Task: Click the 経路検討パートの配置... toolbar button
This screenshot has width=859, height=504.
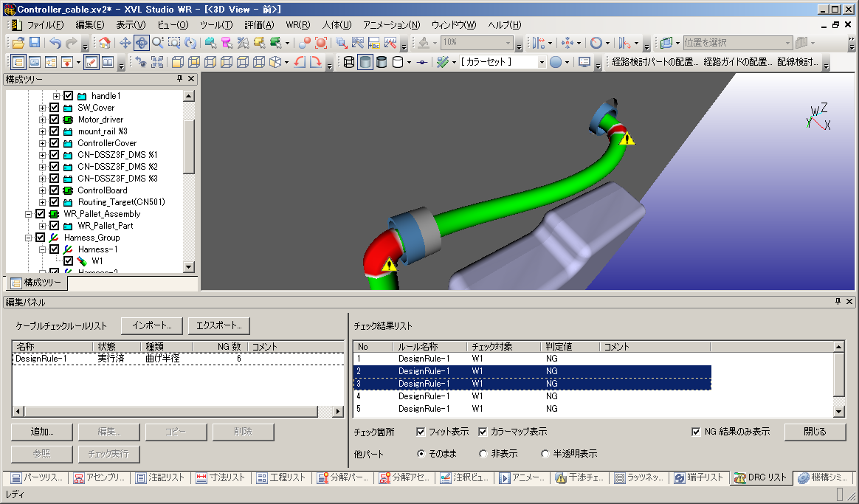Action: 655,62
